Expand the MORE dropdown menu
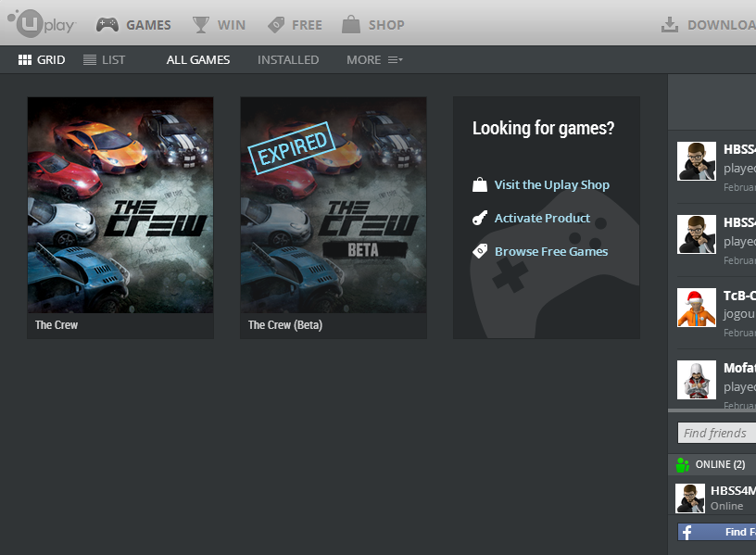Image resolution: width=756 pixels, height=555 pixels. (x=374, y=60)
